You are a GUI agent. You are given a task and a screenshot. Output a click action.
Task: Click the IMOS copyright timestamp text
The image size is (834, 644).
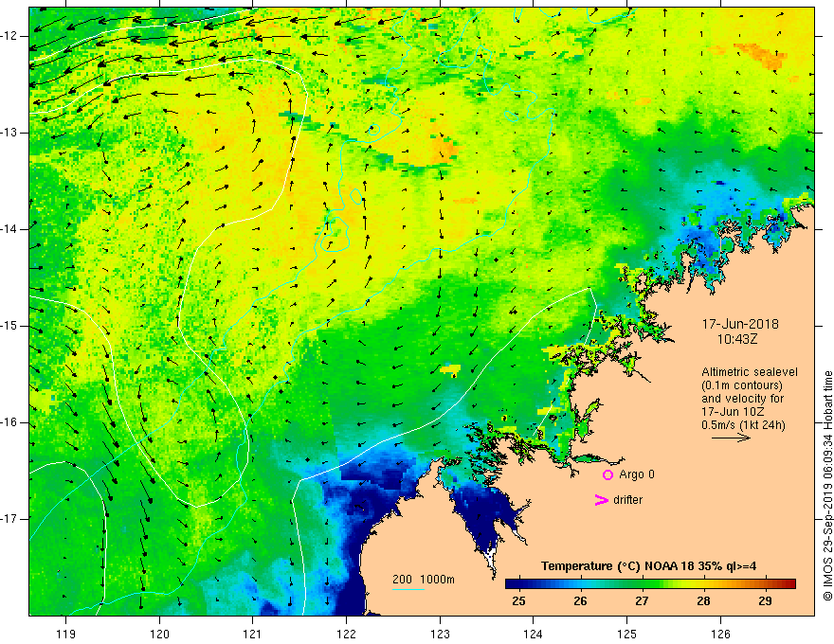827,486
